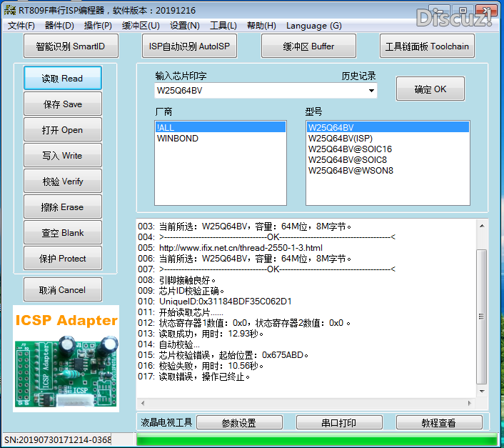Click the ISP自动识别 AutoISP button

189,46
